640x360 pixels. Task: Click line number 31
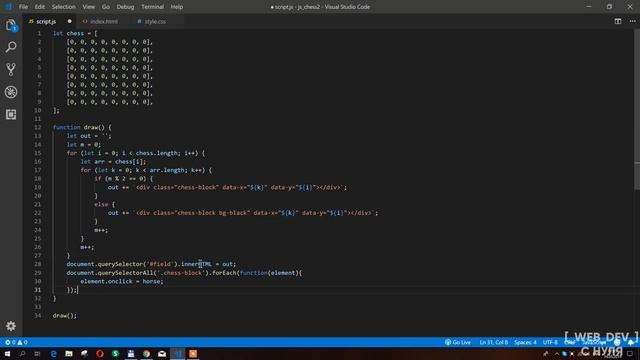[38, 290]
